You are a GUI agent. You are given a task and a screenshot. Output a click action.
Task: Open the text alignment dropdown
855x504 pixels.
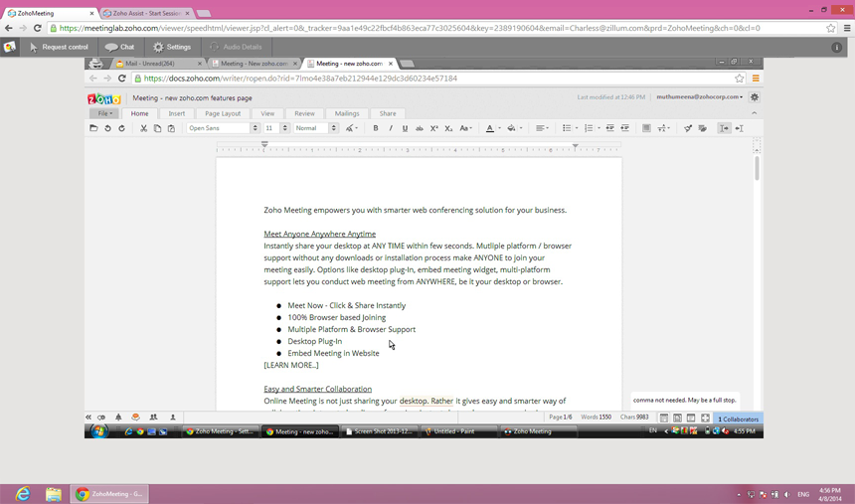[x=542, y=128]
